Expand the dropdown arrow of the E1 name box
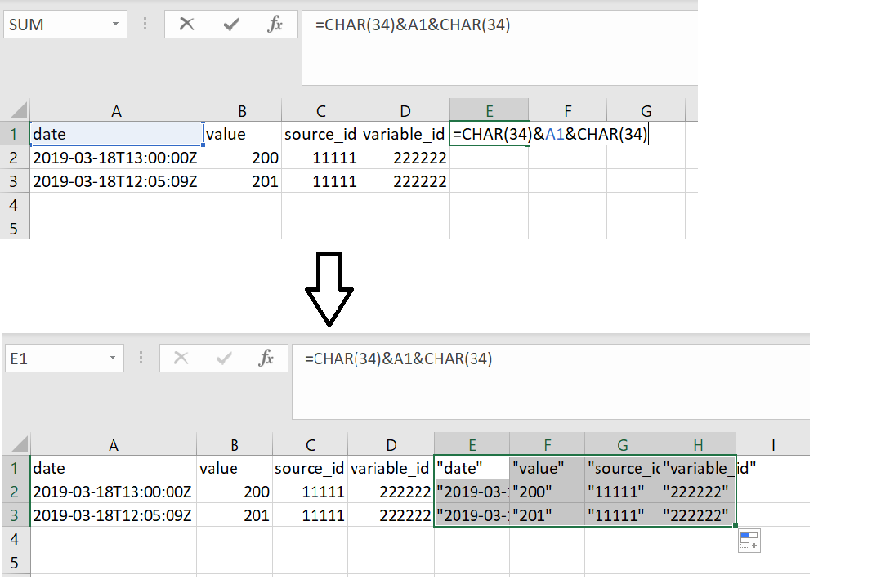872x588 pixels. (113, 358)
